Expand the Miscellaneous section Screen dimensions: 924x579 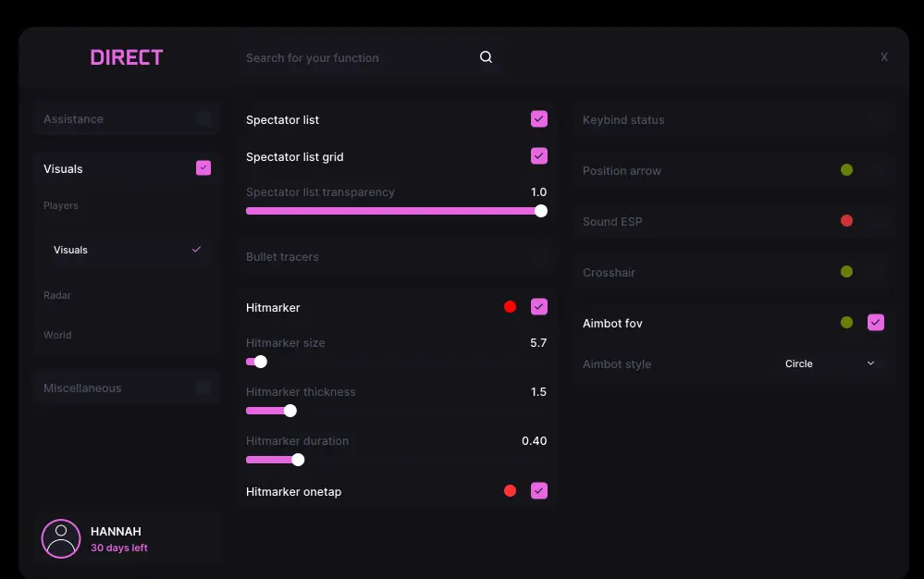pos(127,388)
